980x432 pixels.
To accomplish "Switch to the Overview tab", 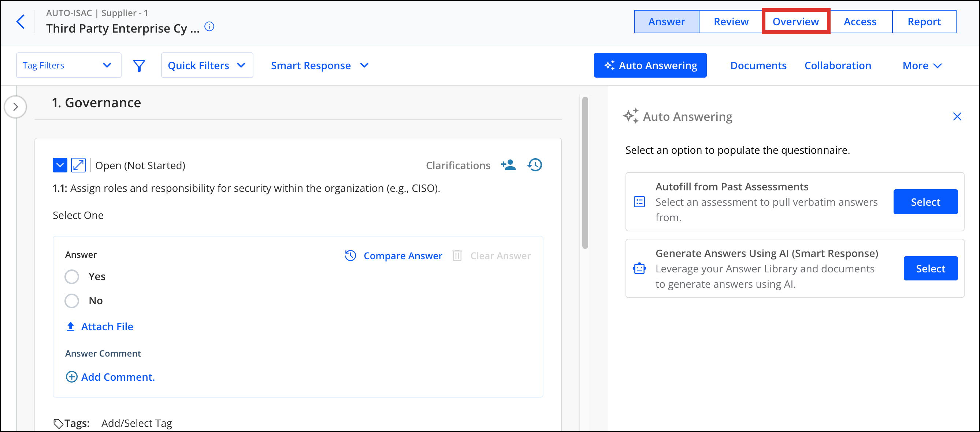I will pos(795,22).
